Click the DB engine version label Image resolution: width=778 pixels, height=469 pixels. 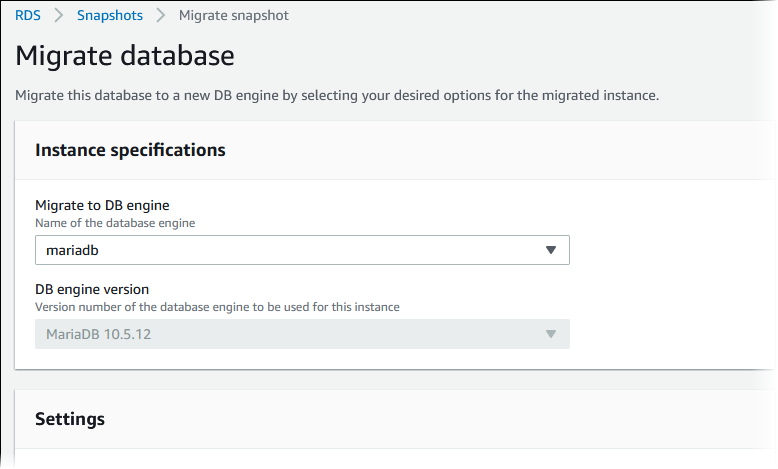click(92, 290)
